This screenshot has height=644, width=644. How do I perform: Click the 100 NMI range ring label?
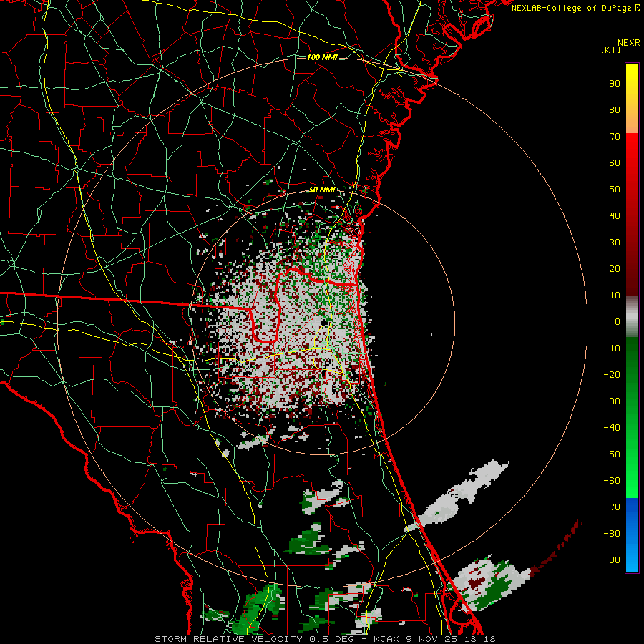pos(322,57)
